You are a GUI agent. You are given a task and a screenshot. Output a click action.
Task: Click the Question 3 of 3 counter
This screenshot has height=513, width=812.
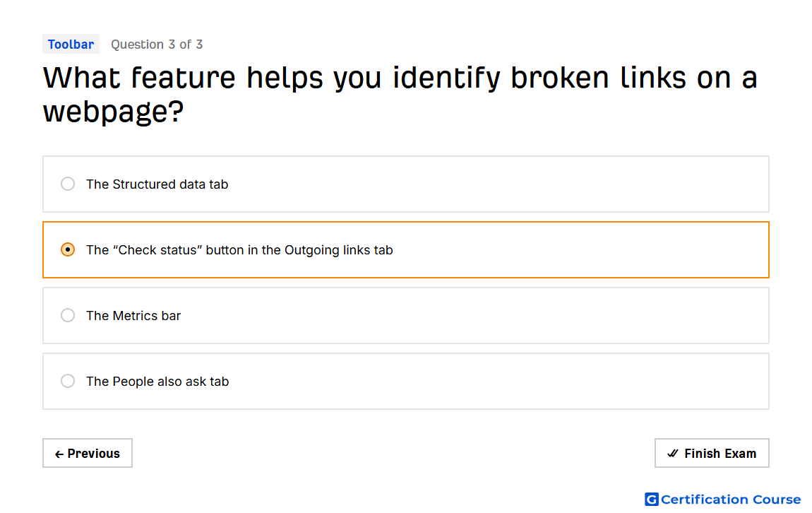tap(157, 45)
